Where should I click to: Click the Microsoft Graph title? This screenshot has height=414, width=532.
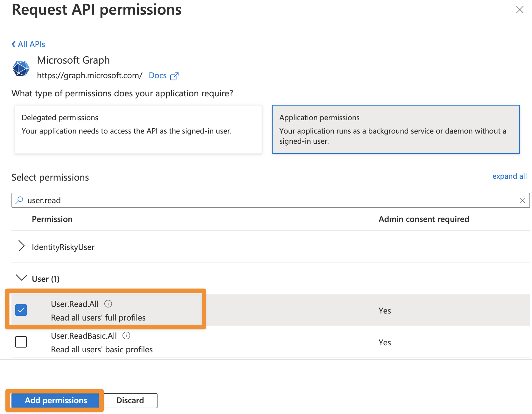tap(73, 60)
